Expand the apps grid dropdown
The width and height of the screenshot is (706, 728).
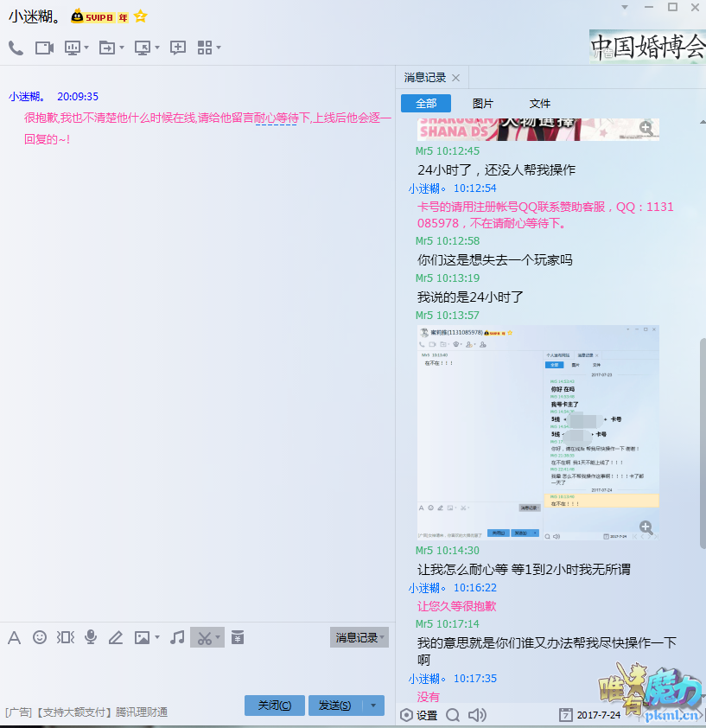pyautogui.click(x=219, y=48)
